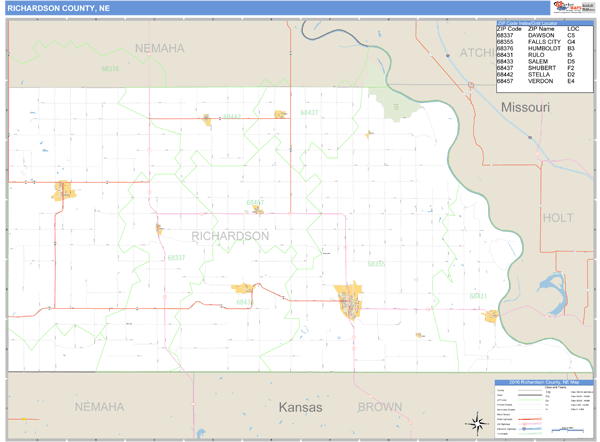Click the Salem town area near 68433
Screen dimensions: 600x442
pos(243,289)
